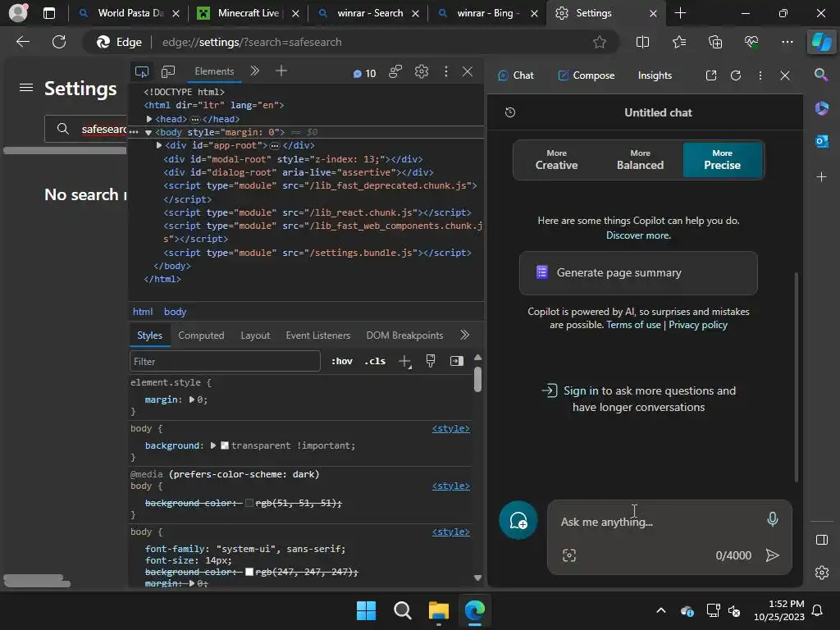Image resolution: width=840 pixels, height=630 pixels.
Task: Switch to the Insights tab in Copilot
Action: (x=655, y=75)
